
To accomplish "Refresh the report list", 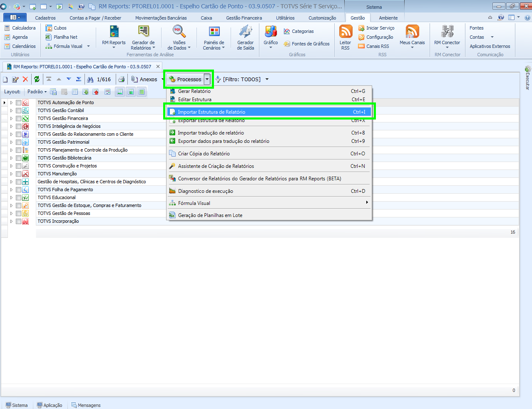I will coord(37,79).
